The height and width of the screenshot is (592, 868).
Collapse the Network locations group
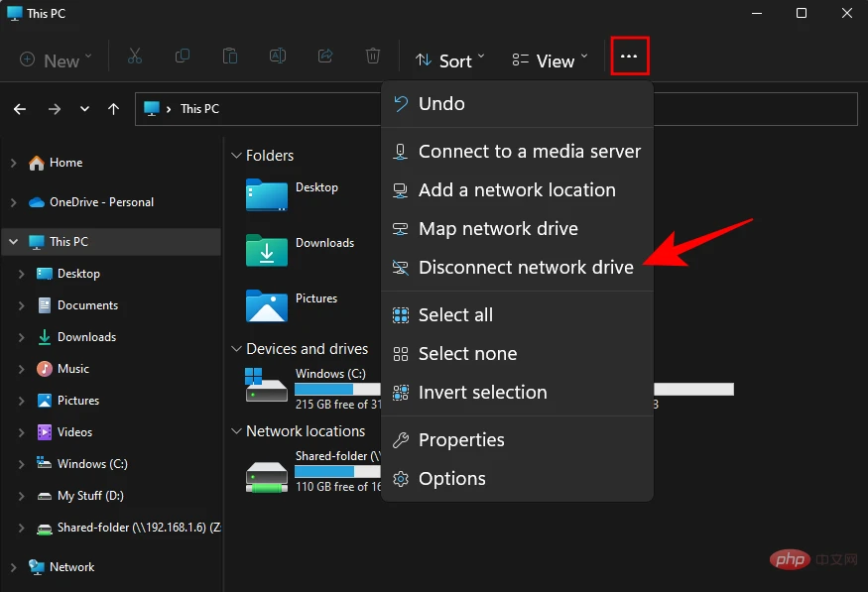(x=236, y=431)
